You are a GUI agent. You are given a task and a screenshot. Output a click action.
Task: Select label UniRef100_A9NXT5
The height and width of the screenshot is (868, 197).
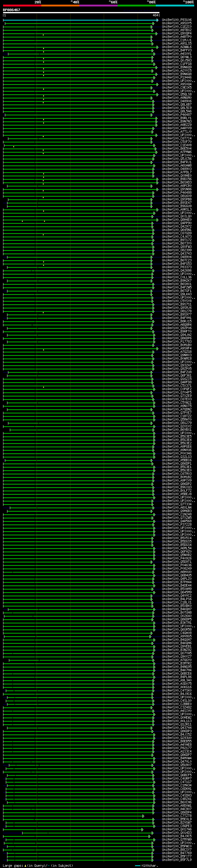177,406
